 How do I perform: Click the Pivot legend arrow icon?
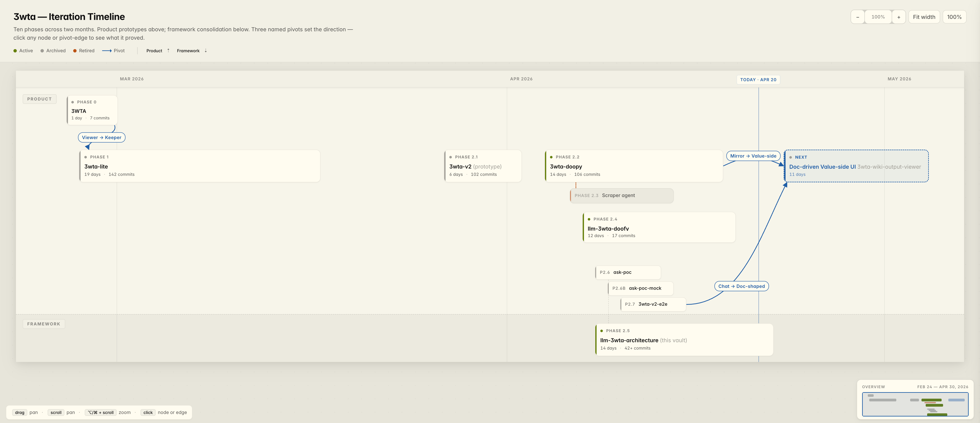point(107,51)
